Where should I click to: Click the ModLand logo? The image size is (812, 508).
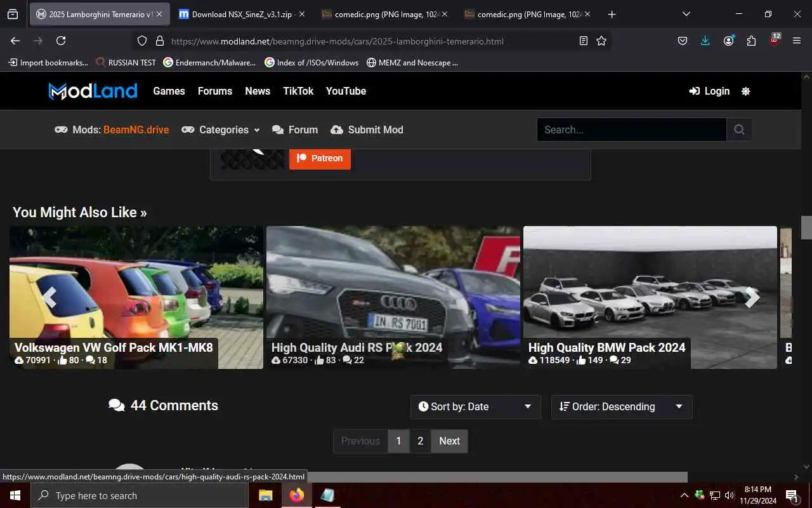tap(93, 91)
